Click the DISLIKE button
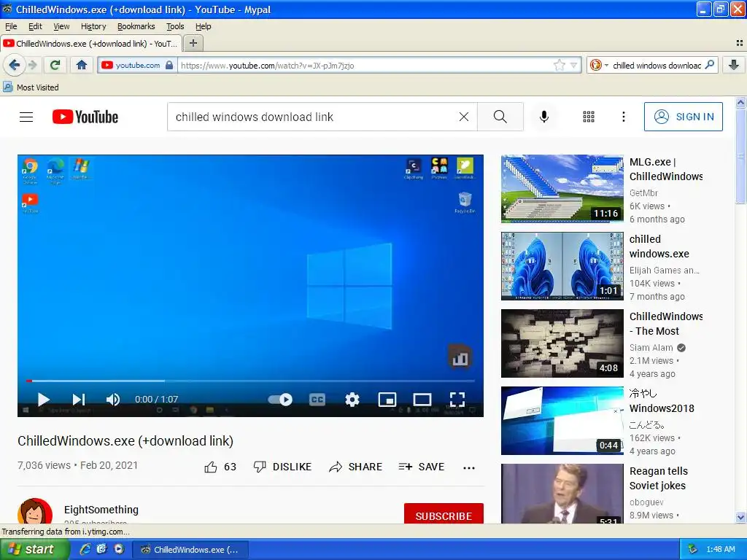 (282, 467)
